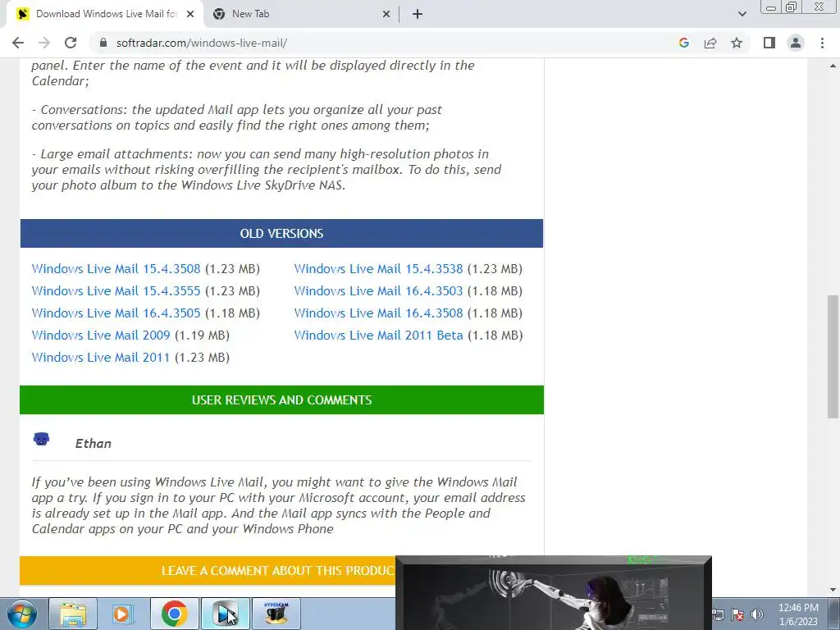Click the User Reviews and Comments header
The width and height of the screenshot is (840, 630).
tap(282, 400)
